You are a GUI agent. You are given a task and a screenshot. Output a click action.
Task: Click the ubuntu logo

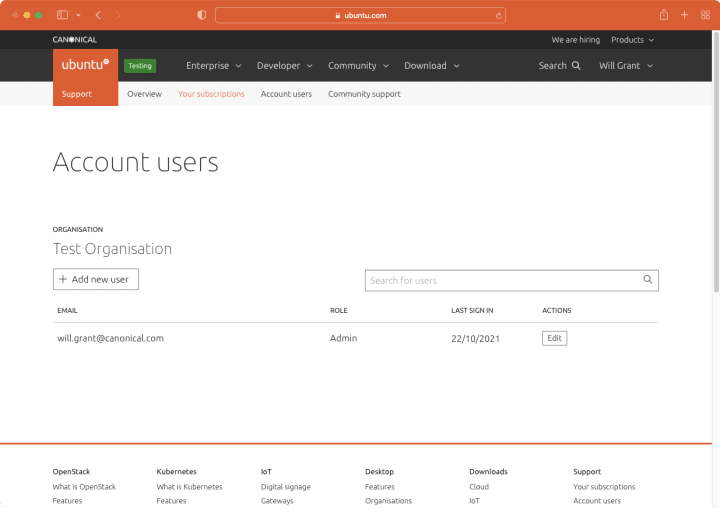pos(85,65)
